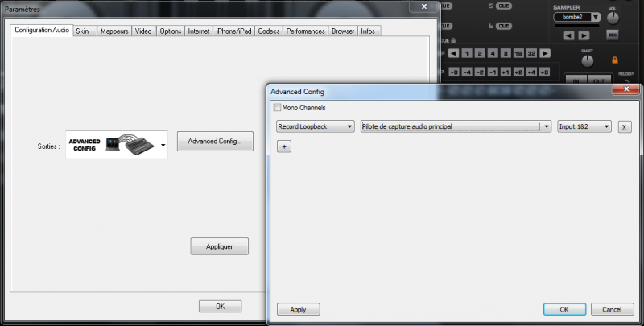Viewport: 644px width, 326px height.
Task: Switch to the Internet tab
Action: tap(199, 31)
